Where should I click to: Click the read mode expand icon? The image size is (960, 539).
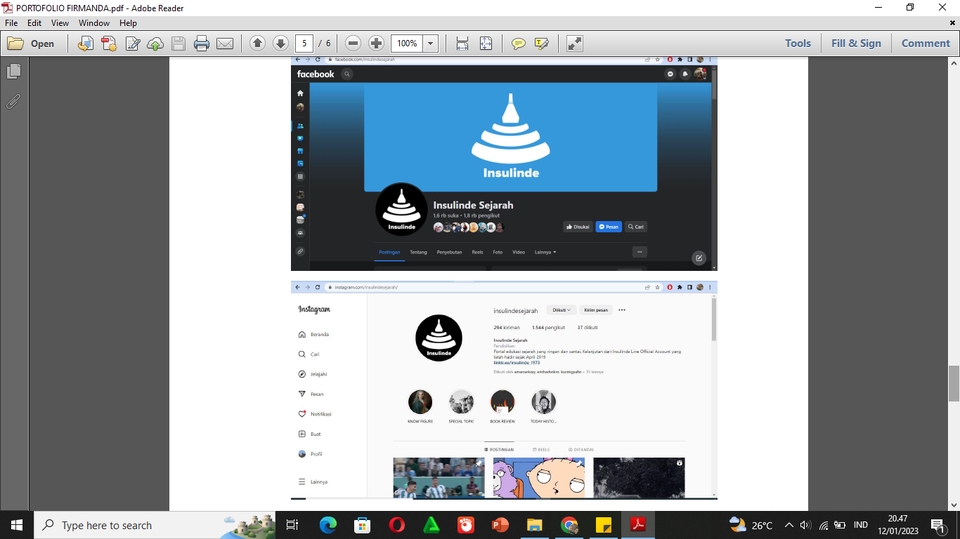click(574, 43)
